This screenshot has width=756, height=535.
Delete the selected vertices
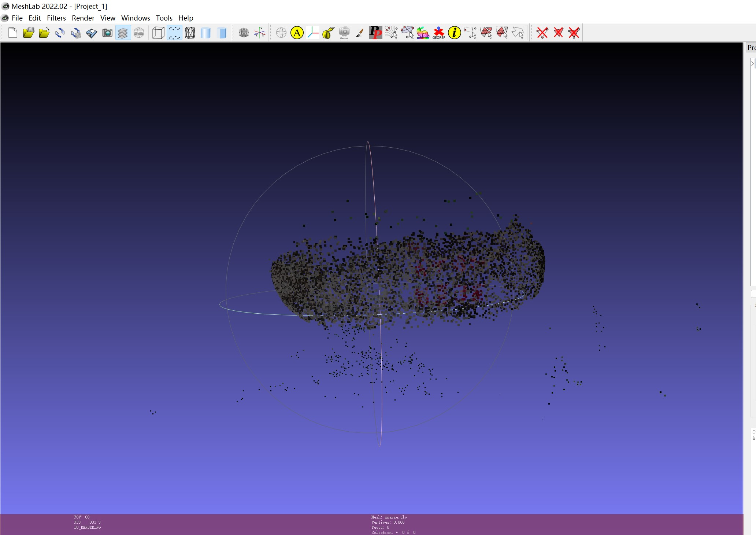[542, 33]
